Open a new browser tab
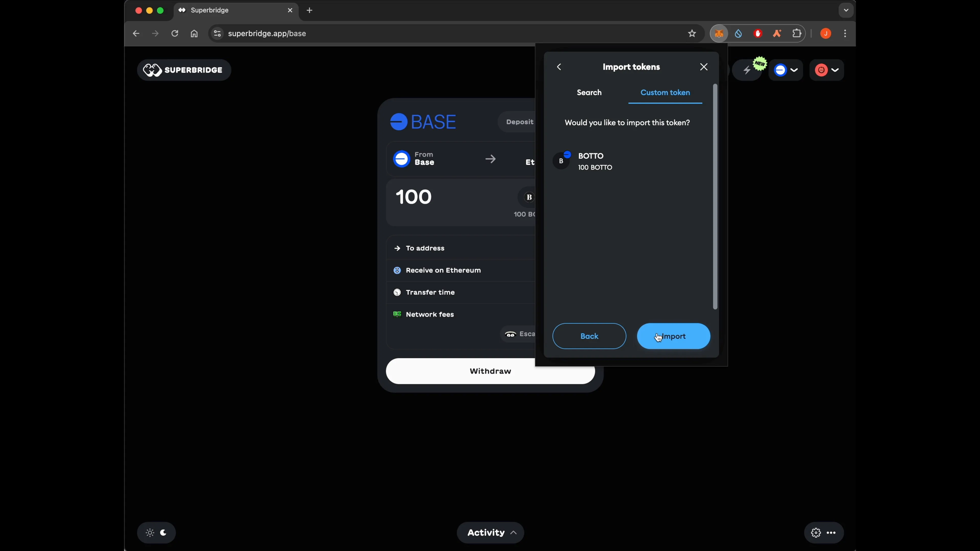Image resolution: width=980 pixels, height=551 pixels. point(309,10)
